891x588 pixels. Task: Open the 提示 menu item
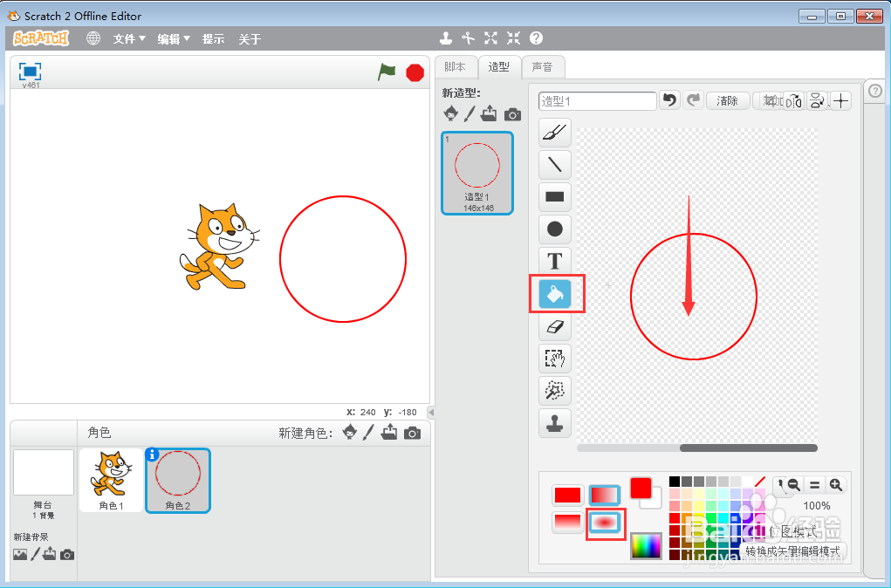(x=214, y=38)
